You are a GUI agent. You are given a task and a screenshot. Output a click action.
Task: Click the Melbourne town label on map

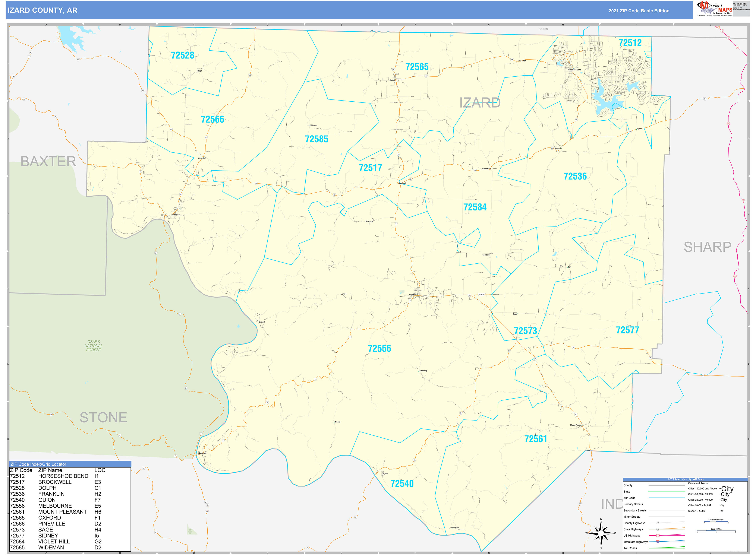[413, 295]
